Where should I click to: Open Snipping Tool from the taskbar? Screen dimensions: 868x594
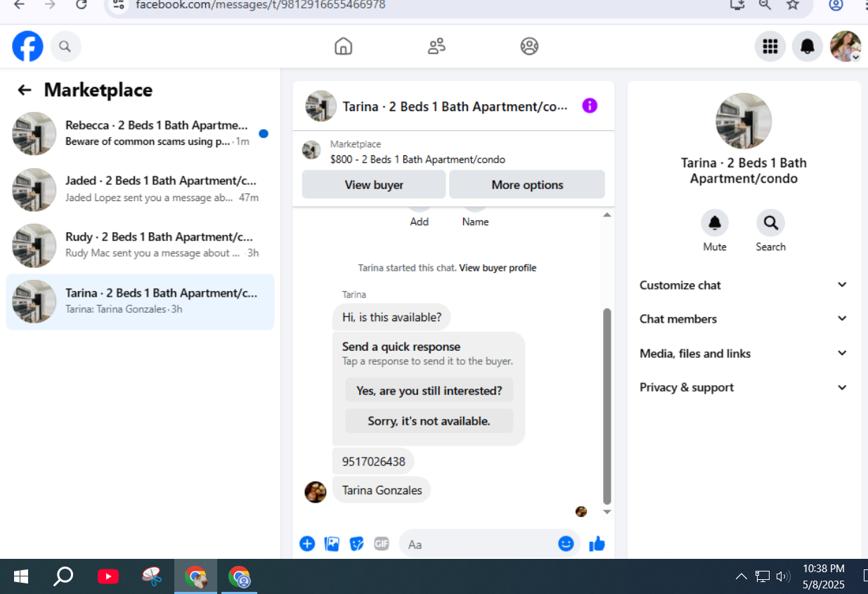(x=151, y=577)
